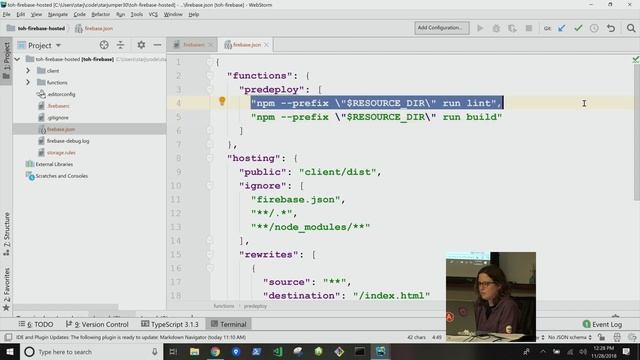Open the Event Log
The image size is (640, 360).
pos(602,324)
